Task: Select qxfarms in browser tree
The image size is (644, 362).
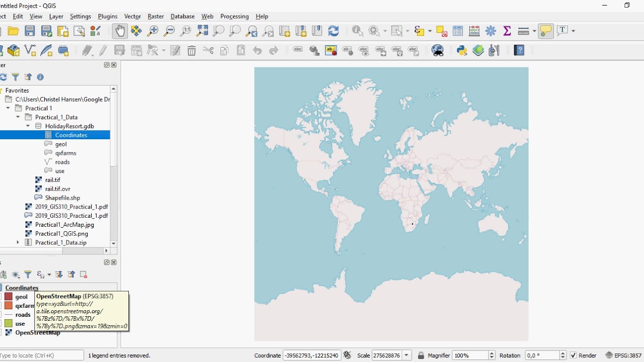Action: point(65,153)
